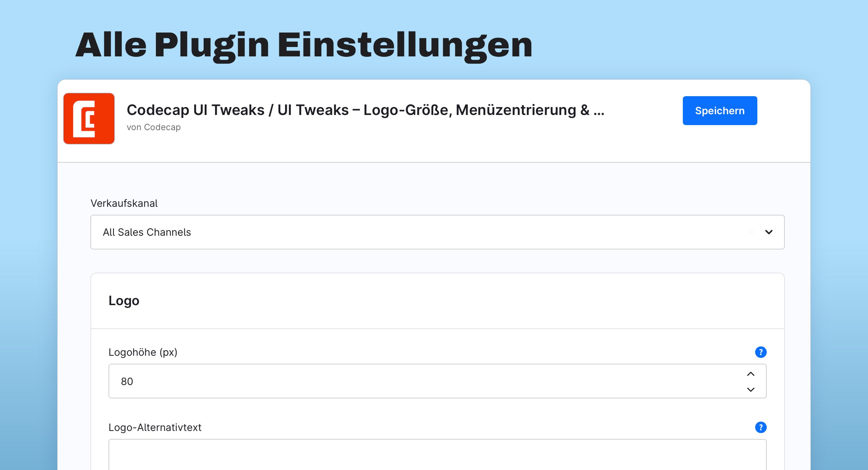Click the Alle Plugin Einstellungen headline

[304, 45]
